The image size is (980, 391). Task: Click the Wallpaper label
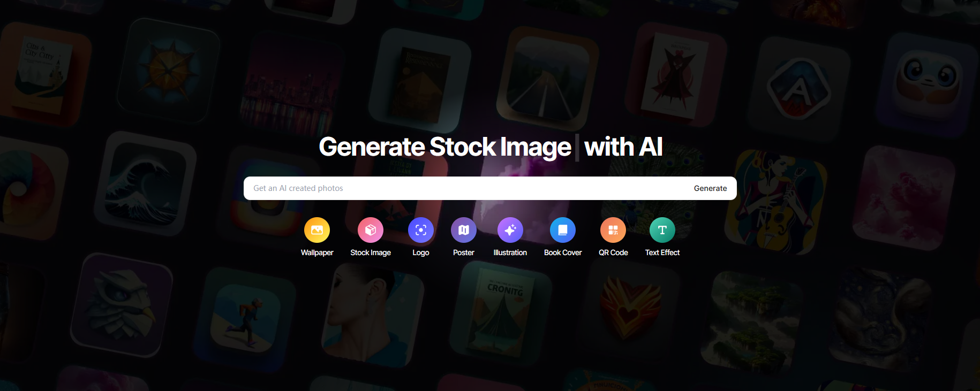click(317, 252)
